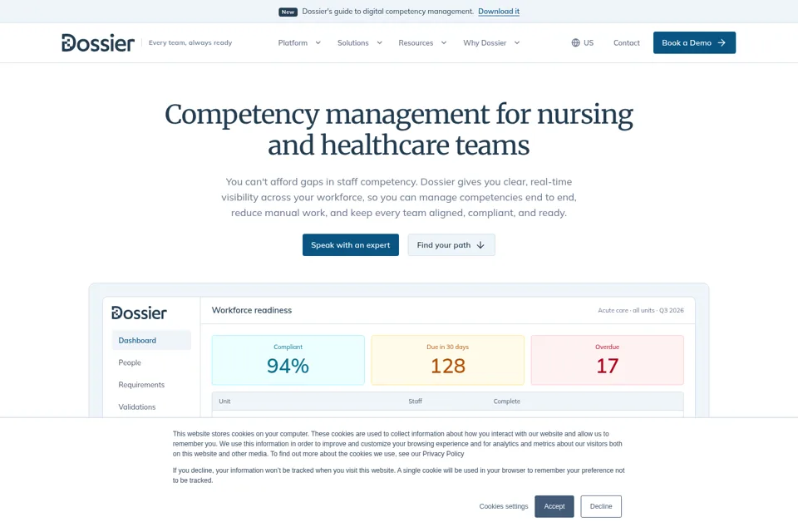This screenshot has width=798, height=532.
Task: Decline cookies in the banner
Action: (x=601, y=506)
